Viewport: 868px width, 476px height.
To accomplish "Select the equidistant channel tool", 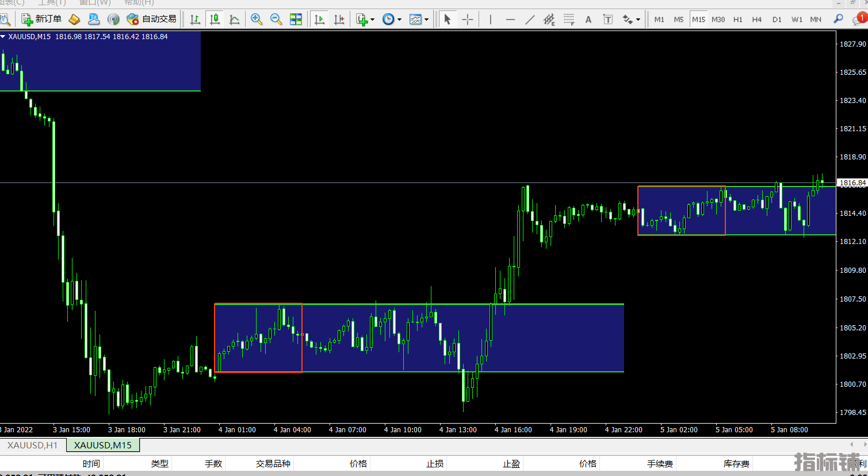I will coord(549,19).
